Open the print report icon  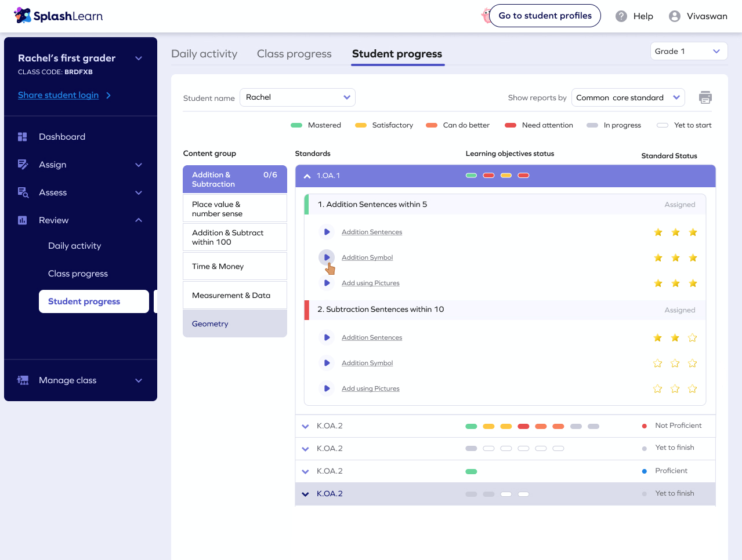[705, 97]
